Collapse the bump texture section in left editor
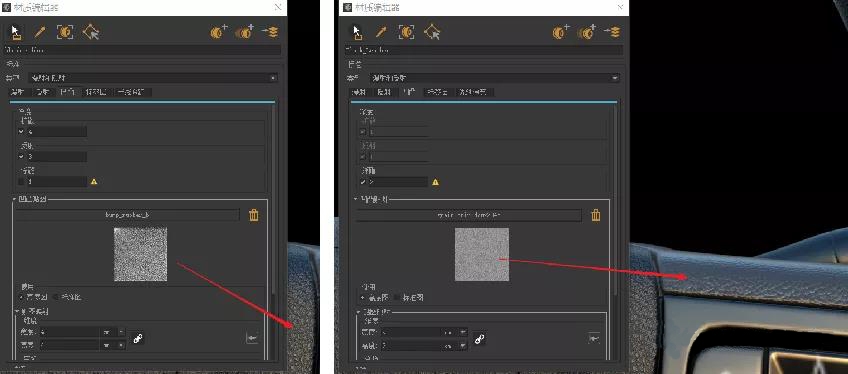Screen dimensions: 848x374 click(x=15, y=199)
